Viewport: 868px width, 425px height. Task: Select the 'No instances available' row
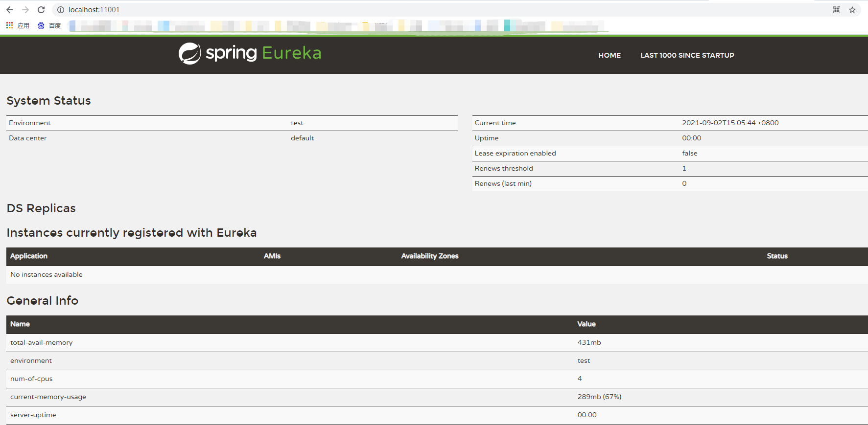coord(437,274)
